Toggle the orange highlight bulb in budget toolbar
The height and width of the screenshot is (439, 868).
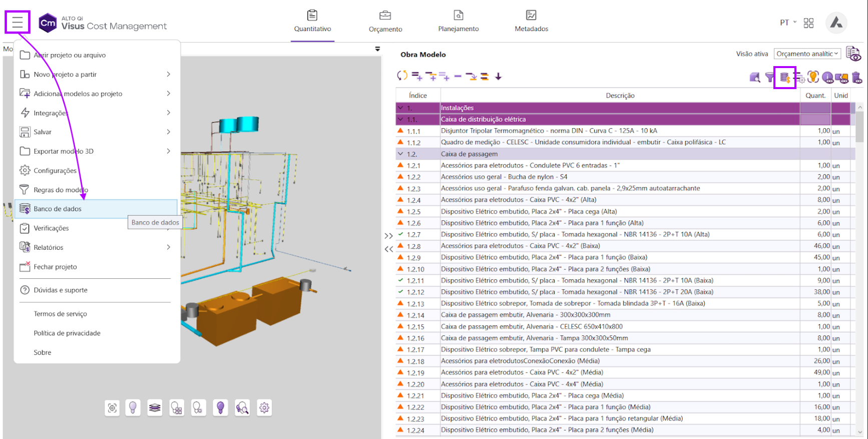(x=813, y=77)
